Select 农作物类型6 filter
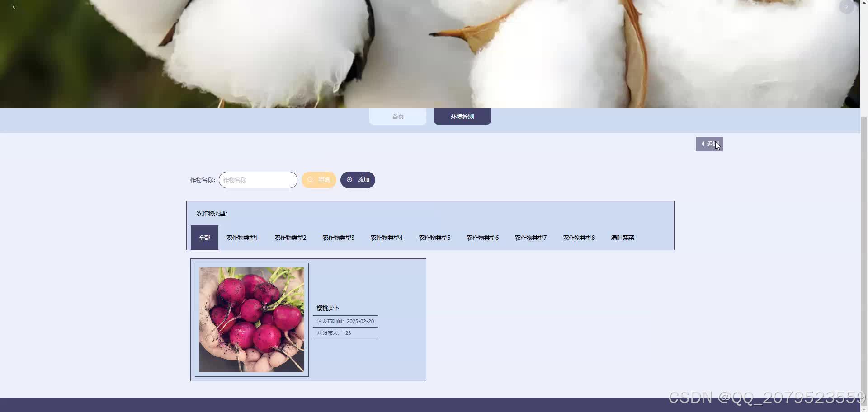This screenshot has width=868, height=412. (483, 238)
